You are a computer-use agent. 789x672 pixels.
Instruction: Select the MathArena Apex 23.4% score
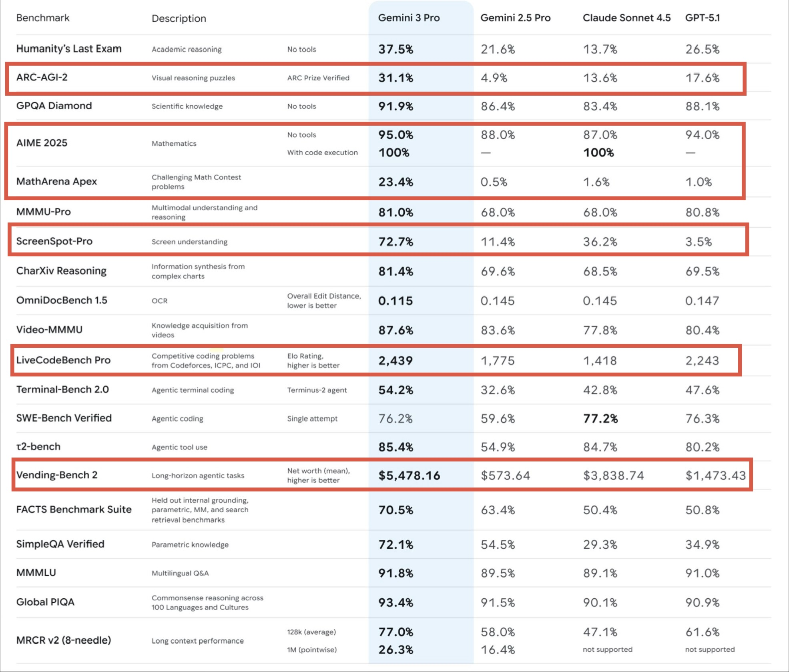[396, 182]
